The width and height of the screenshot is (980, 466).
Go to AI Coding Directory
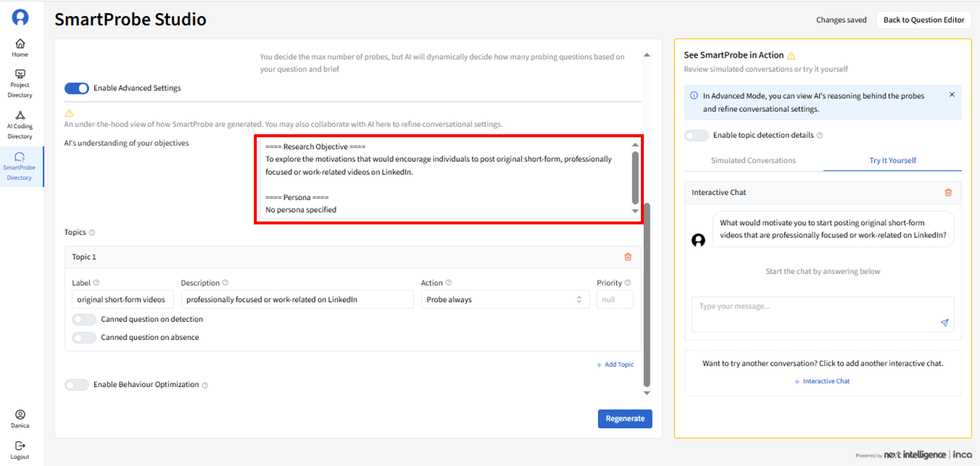coord(20,116)
